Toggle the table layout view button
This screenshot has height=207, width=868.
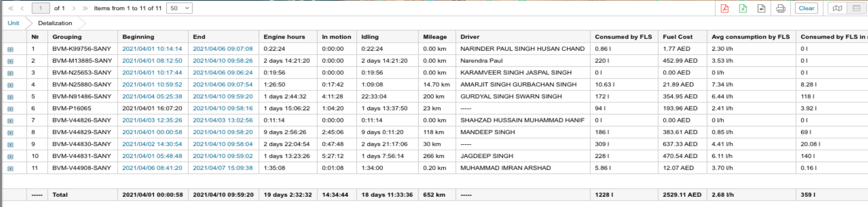(x=856, y=8)
